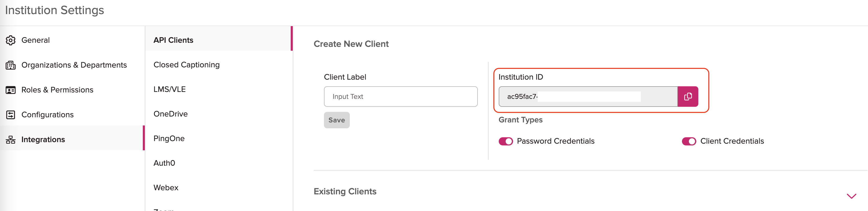868x211 pixels.
Task: Disable the Client Credentials grant type
Action: pyautogui.click(x=688, y=141)
